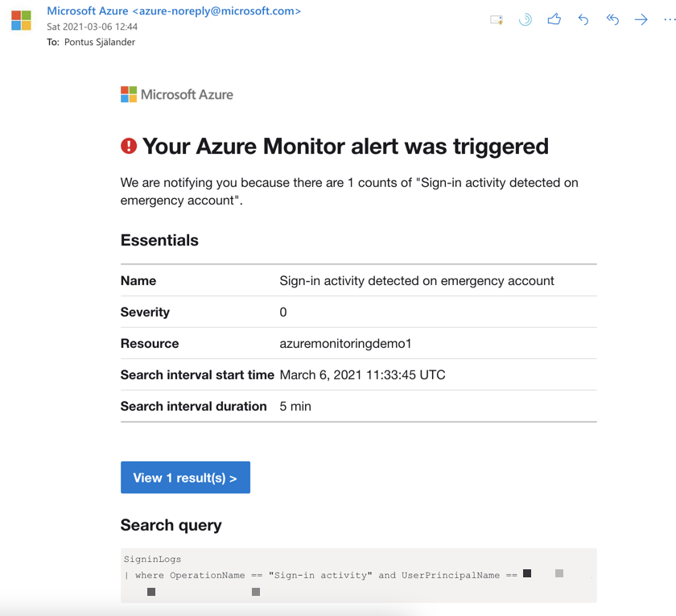Click the Search interval start time value
Viewport: 676px width, 616px height.
(x=362, y=374)
